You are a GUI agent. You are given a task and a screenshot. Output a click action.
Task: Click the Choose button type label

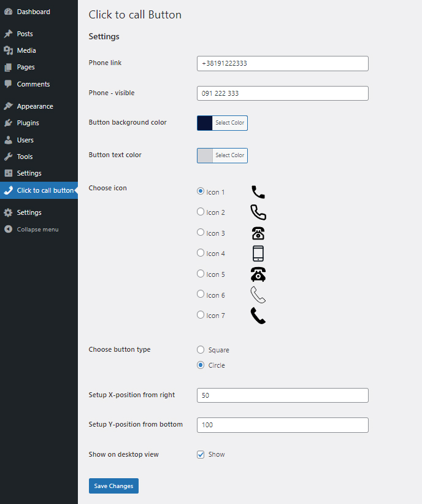click(120, 349)
